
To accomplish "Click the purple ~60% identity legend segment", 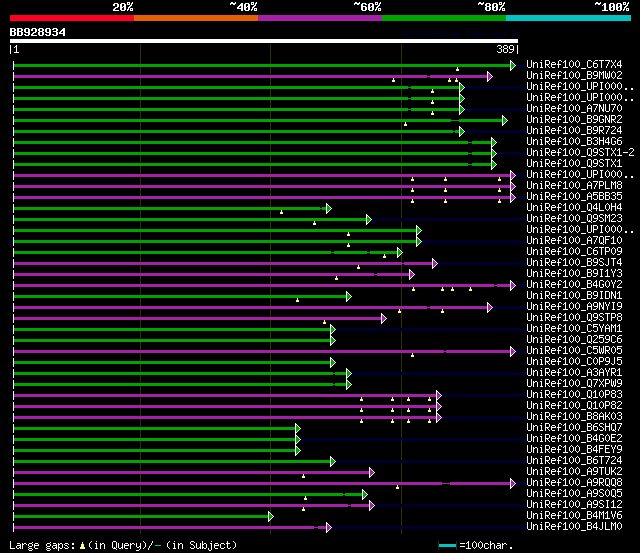I will [x=320, y=18].
